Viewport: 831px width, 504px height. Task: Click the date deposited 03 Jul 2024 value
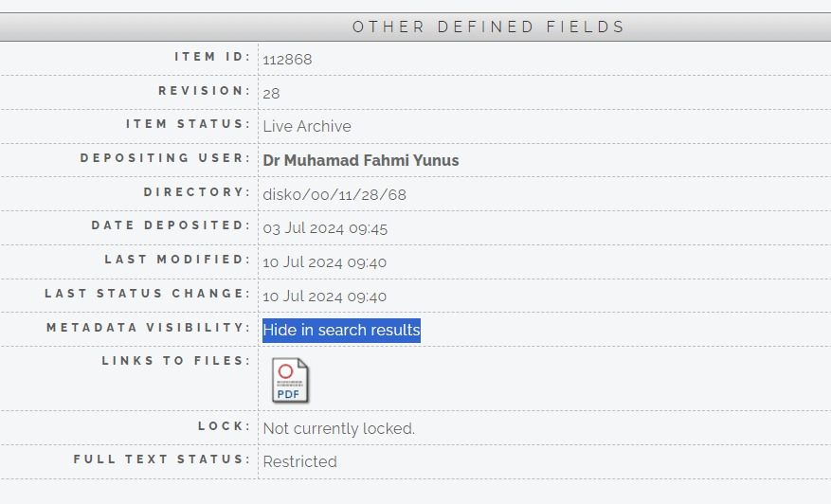point(325,228)
